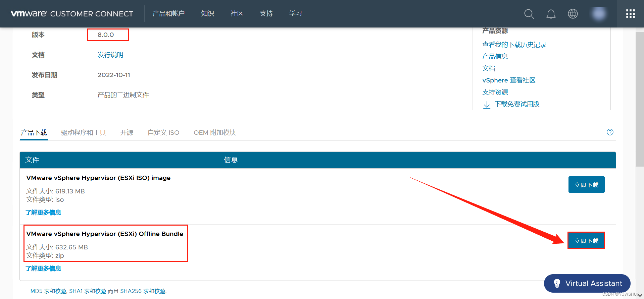
Task: Open the Virtual Assistant chat
Action: click(587, 283)
